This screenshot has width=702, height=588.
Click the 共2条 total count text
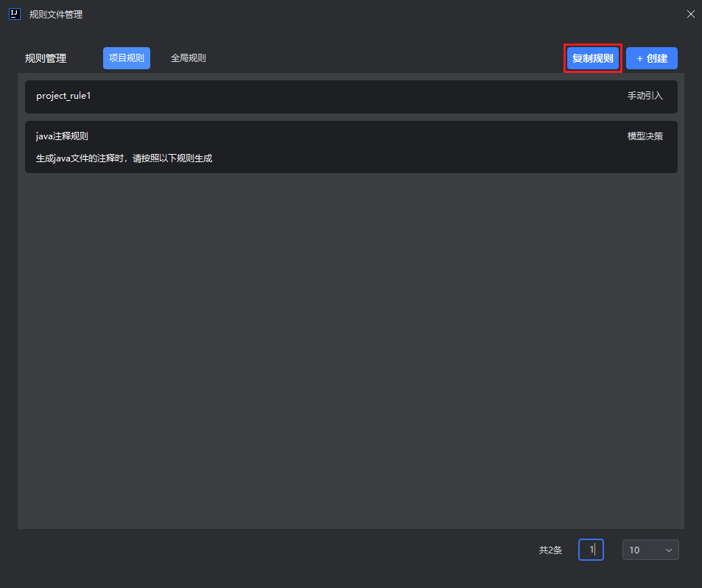pyautogui.click(x=550, y=550)
